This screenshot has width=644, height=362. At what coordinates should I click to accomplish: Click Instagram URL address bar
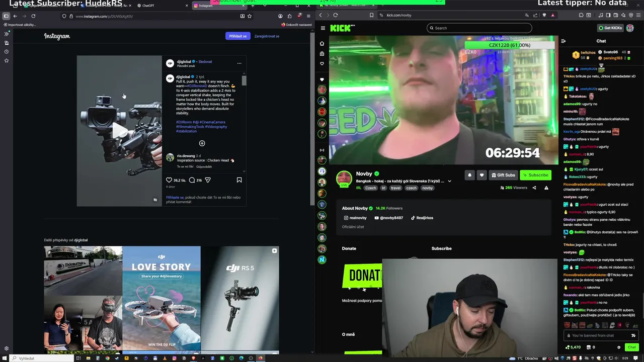(156, 16)
